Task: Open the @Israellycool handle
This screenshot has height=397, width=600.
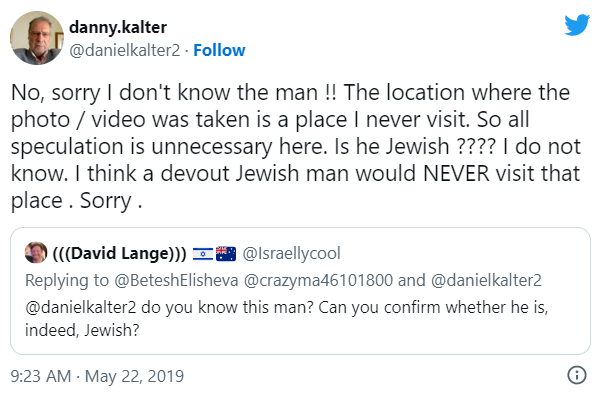Action: pos(291,253)
